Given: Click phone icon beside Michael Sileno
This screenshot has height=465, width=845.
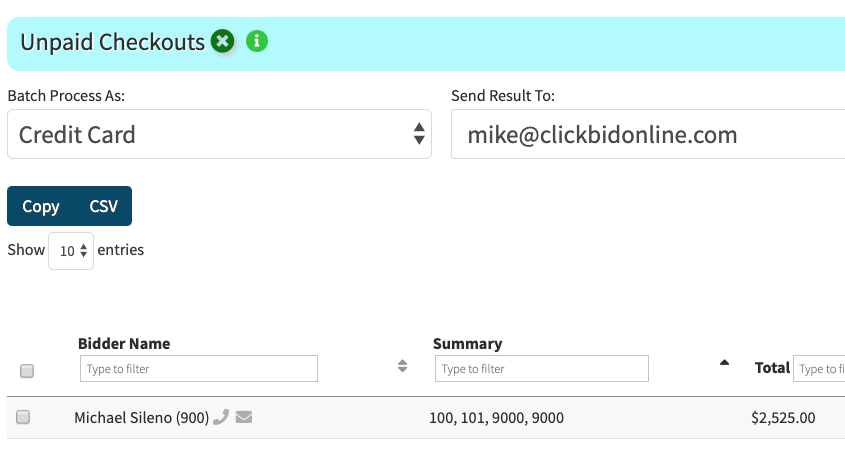Looking at the screenshot, I should click(x=221, y=417).
